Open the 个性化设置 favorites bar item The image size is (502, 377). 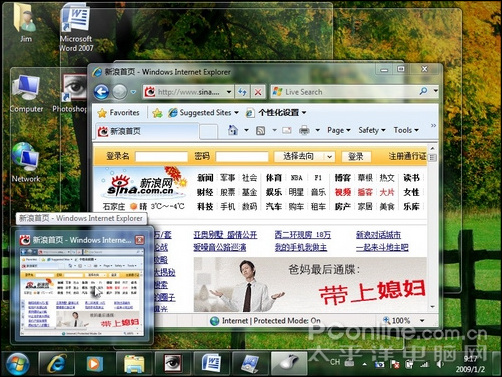[x=276, y=113]
